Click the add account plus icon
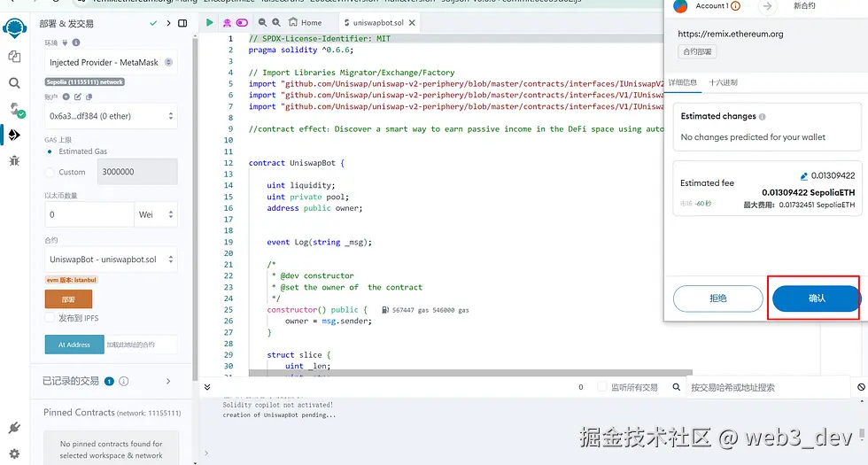This screenshot has width=868, height=465. click(x=66, y=97)
